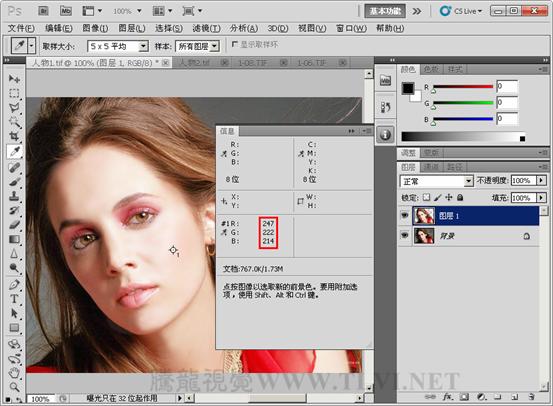Delete layer with the trash icon

(x=531, y=397)
